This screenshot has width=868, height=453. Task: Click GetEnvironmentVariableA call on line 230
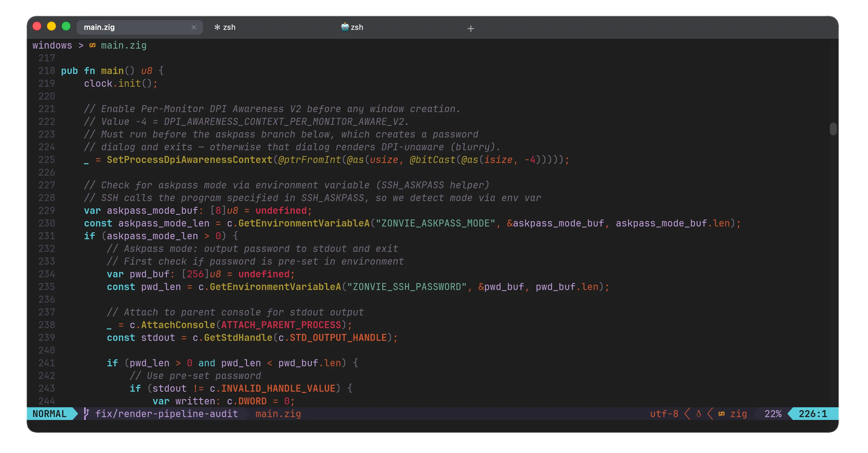pos(304,223)
